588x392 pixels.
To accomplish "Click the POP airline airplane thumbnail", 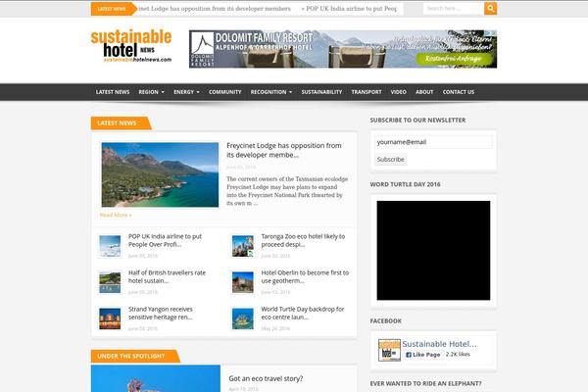I will tap(110, 246).
